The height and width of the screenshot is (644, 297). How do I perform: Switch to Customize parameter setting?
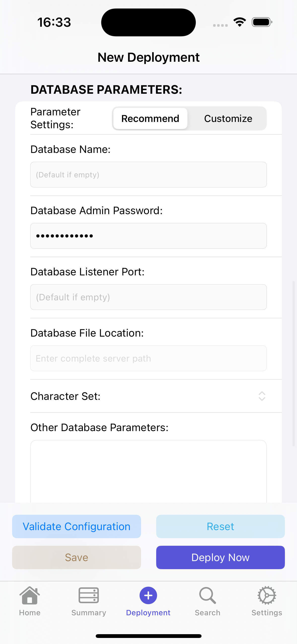(x=228, y=118)
